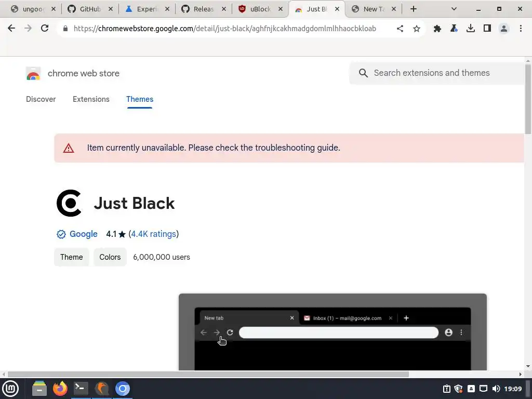Screen dimensions: 532x399
Task: Launch Firefox from the taskbar
Action: [60, 389]
